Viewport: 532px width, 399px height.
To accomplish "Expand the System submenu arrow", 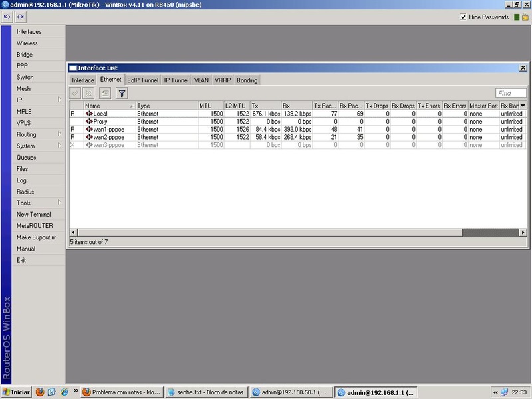I will 59,146.
